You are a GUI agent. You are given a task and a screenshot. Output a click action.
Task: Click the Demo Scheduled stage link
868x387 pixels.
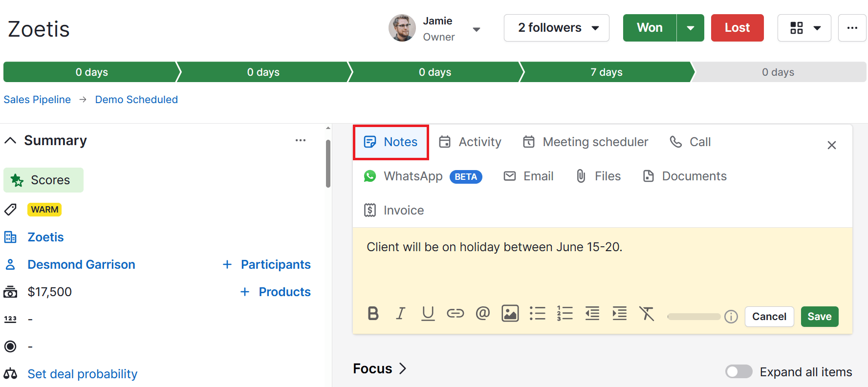(136, 100)
